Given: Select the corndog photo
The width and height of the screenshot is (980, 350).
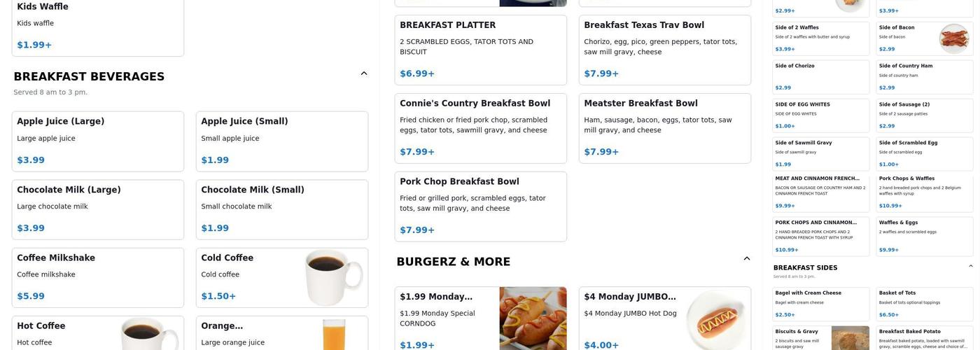Looking at the screenshot, I should (533, 318).
